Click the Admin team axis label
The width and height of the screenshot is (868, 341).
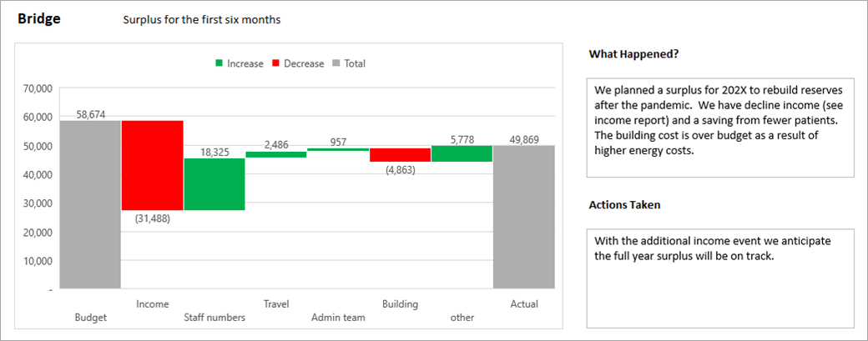[x=338, y=318]
